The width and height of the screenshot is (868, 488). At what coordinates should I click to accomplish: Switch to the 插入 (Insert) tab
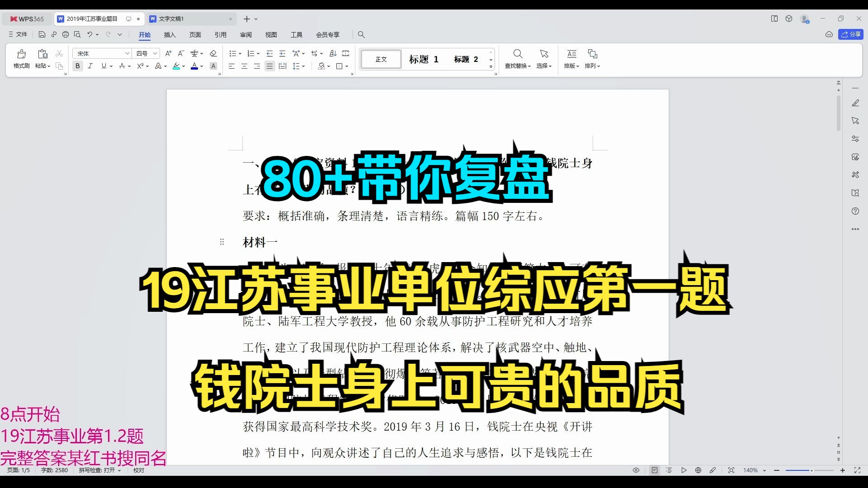pyautogui.click(x=170, y=35)
